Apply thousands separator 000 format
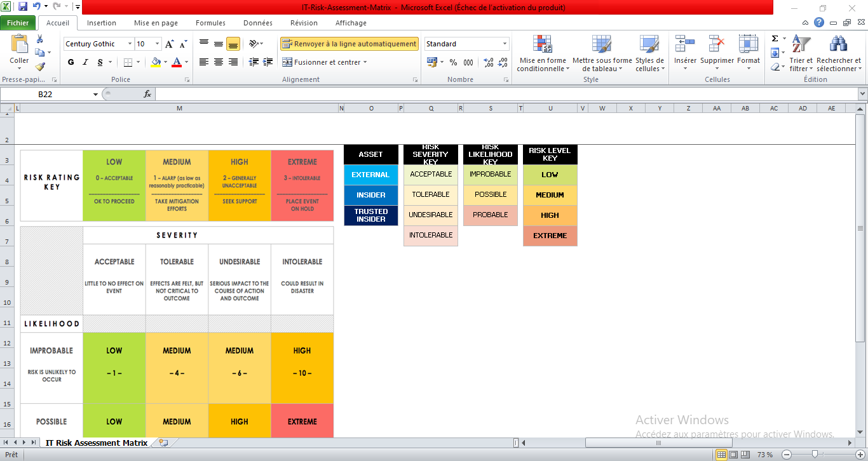Viewport: 868px width, 461px height. pos(468,62)
